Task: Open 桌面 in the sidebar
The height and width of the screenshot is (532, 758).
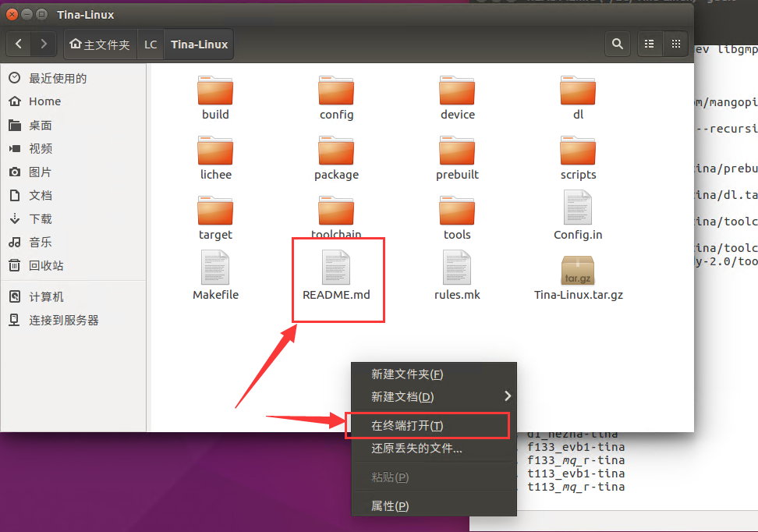Action: (73, 126)
